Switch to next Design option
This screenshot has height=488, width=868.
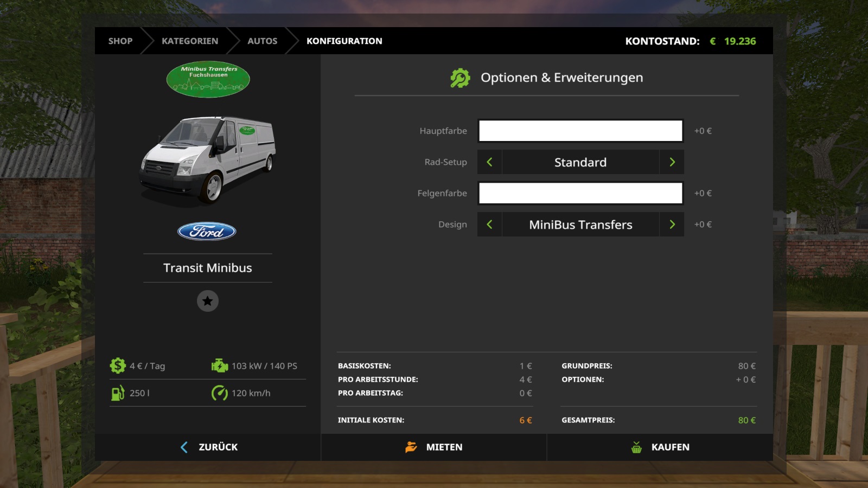click(672, 224)
